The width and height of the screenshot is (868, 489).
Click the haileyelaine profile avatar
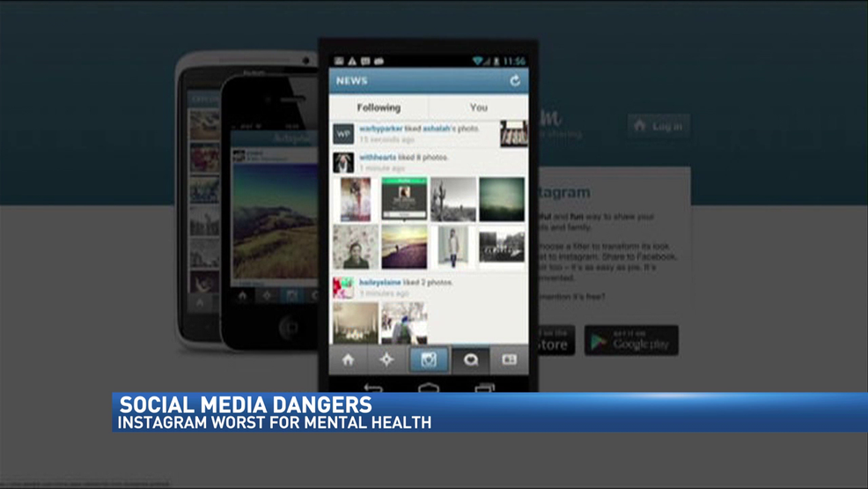point(343,288)
